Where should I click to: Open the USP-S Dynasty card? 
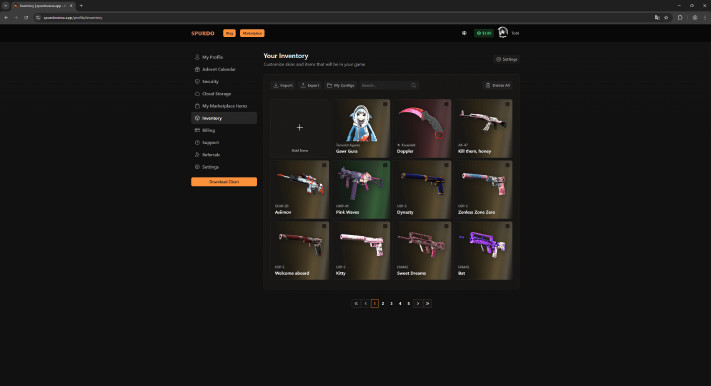click(x=422, y=190)
